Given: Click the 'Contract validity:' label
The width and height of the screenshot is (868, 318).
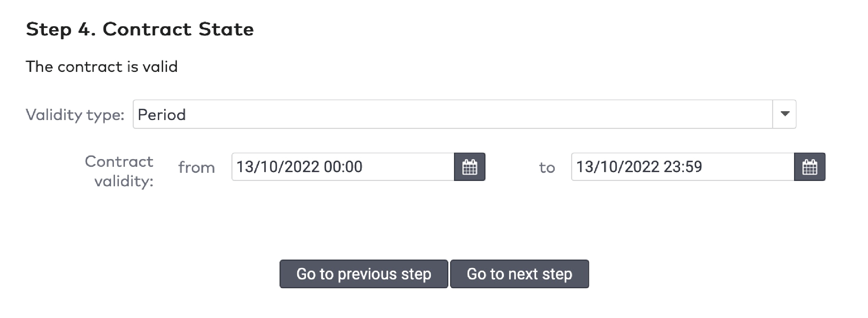Looking at the screenshot, I should pos(119,171).
